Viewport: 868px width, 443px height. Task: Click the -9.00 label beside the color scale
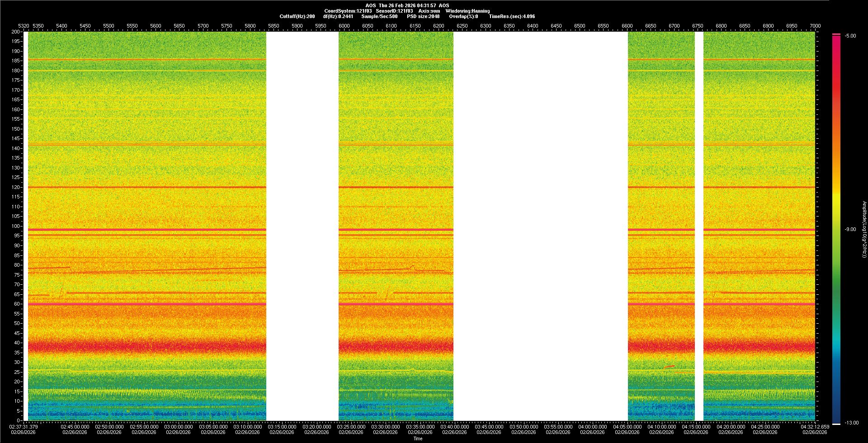[x=850, y=230]
